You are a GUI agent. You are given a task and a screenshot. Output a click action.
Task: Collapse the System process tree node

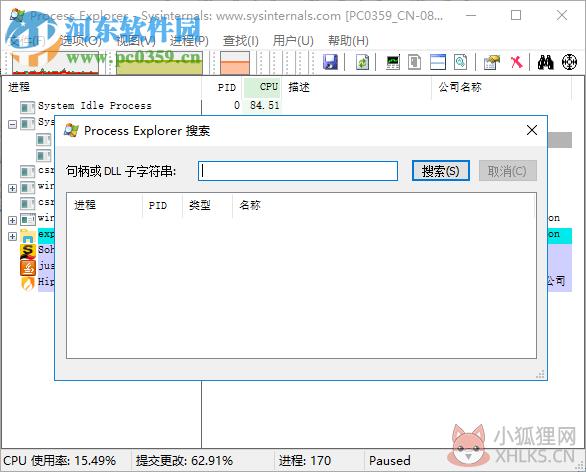(12, 124)
